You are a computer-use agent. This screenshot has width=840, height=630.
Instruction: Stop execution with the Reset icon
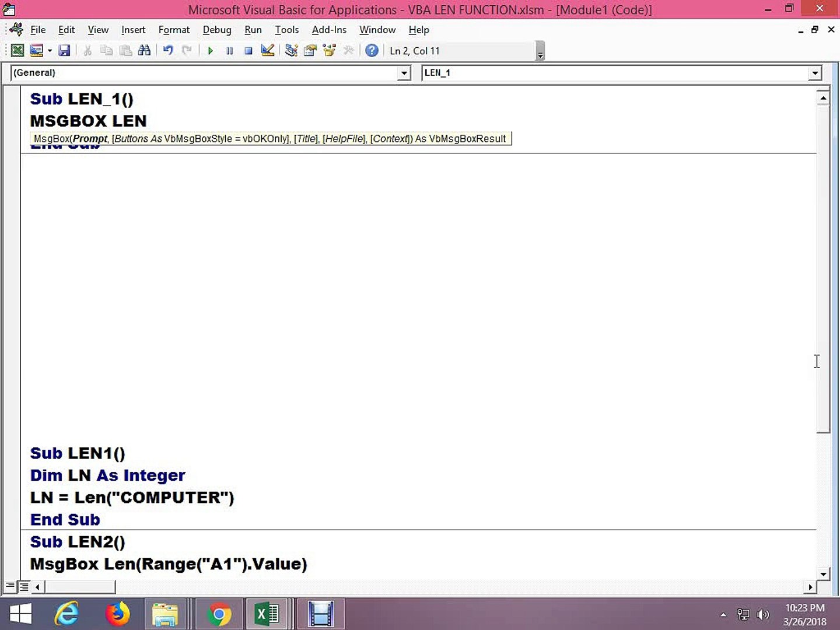tap(248, 51)
